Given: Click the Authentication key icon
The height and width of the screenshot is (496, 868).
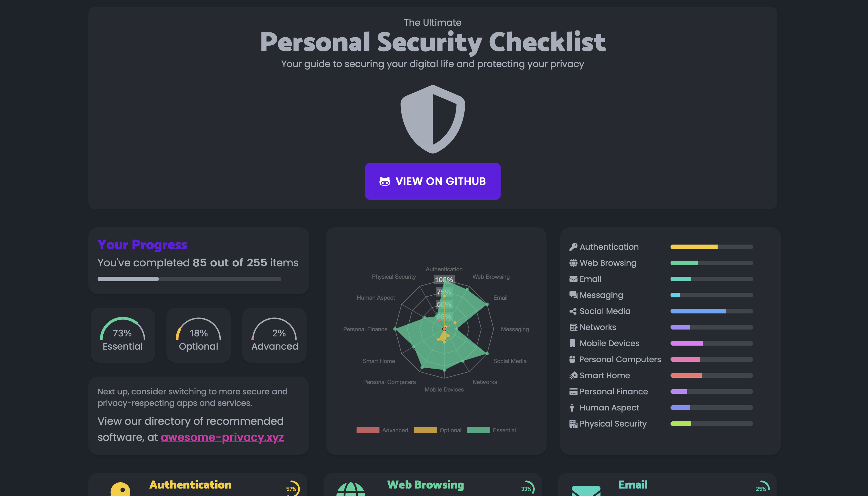Looking at the screenshot, I should 573,247.
